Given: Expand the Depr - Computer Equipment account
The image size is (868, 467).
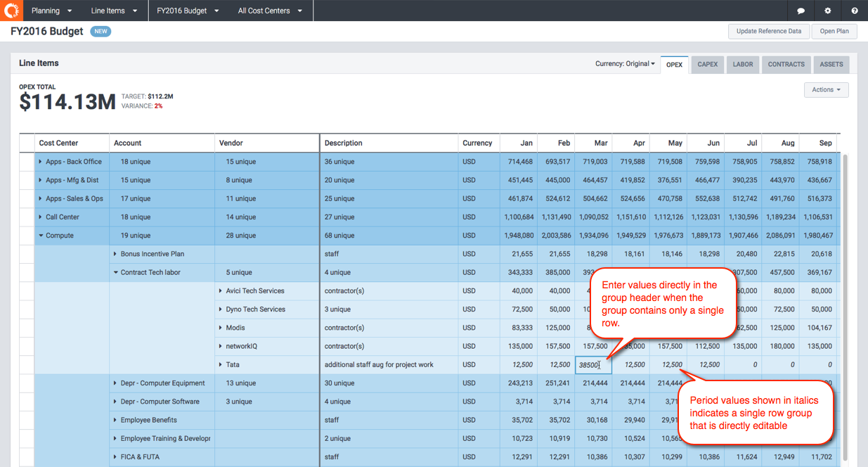Looking at the screenshot, I should (x=115, y=383).
